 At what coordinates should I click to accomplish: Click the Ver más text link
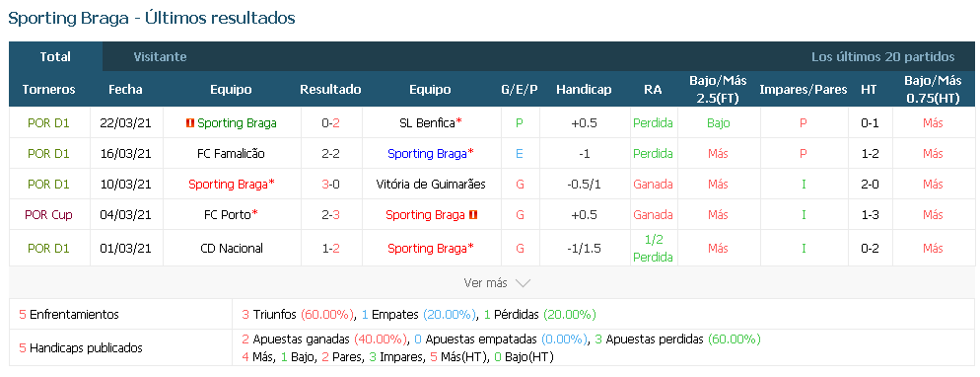click(486, 283)
